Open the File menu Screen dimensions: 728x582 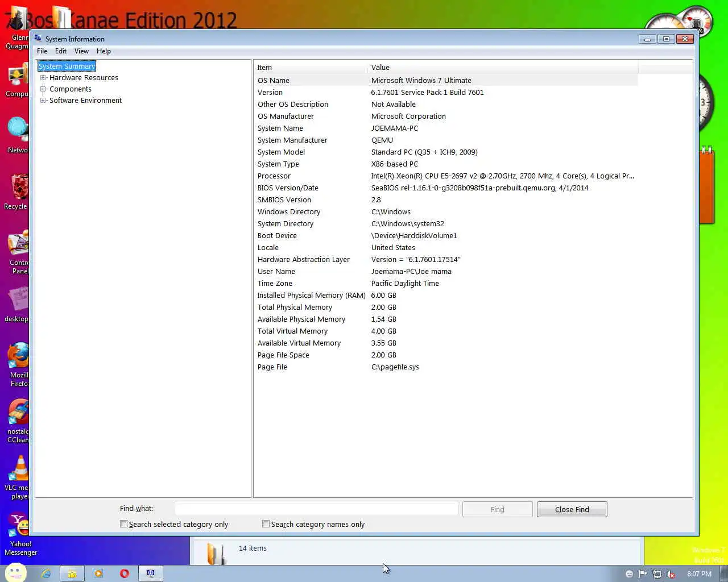(42, 51)
